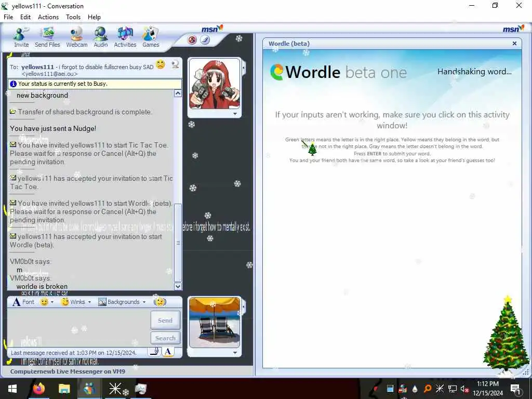Image resolution: width=532 pixels, height=399 pixels.
Task: Open the Edit menu
Action: click(25, 17)
